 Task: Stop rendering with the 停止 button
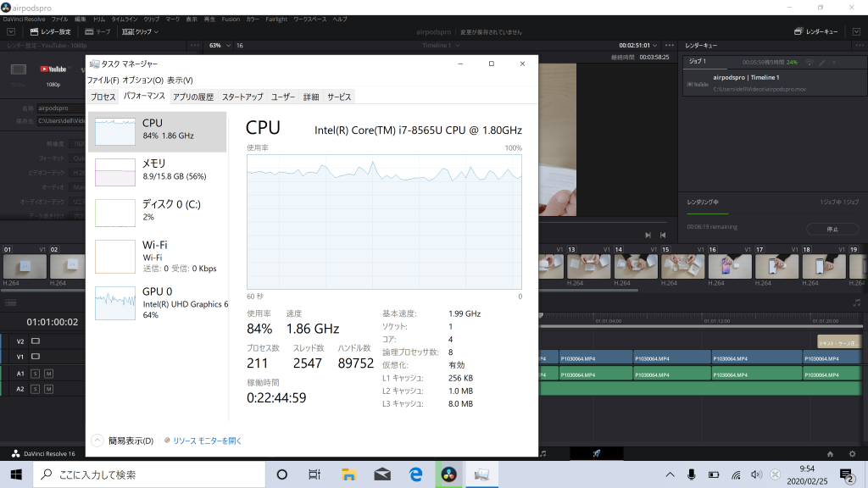click(x=832, y=229)
